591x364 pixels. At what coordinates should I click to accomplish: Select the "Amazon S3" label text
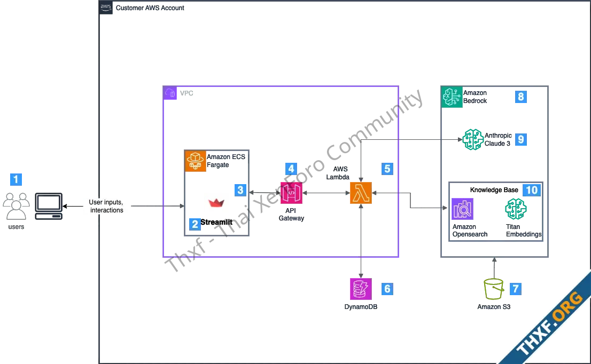[x=494, y=307]
